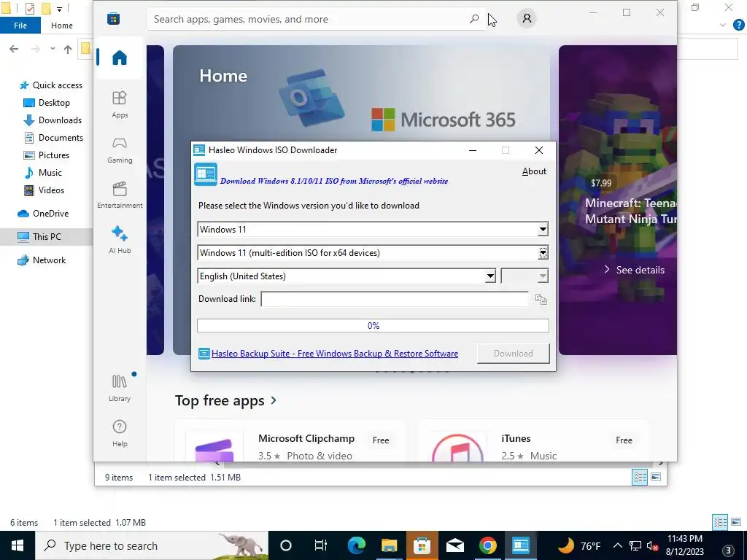The width and height of the screenshot is (747, 560).
Task: Click the taskbar search box
Action: (x=152, y=545)
